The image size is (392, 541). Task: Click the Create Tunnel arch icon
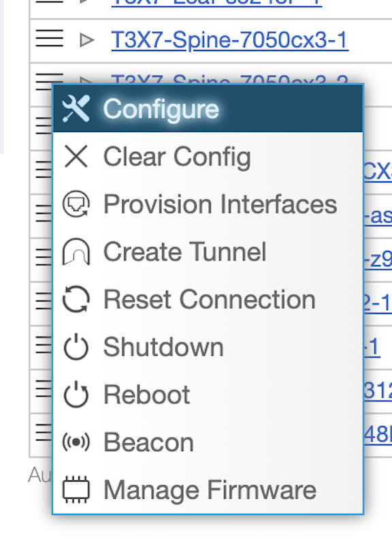[x=76, y=252]
